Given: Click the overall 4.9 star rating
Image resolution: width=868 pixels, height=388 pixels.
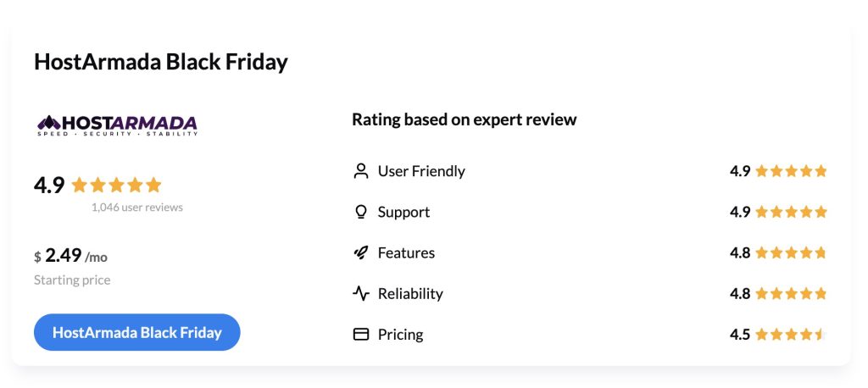Looking at the screenshot, I should (116, 185).
